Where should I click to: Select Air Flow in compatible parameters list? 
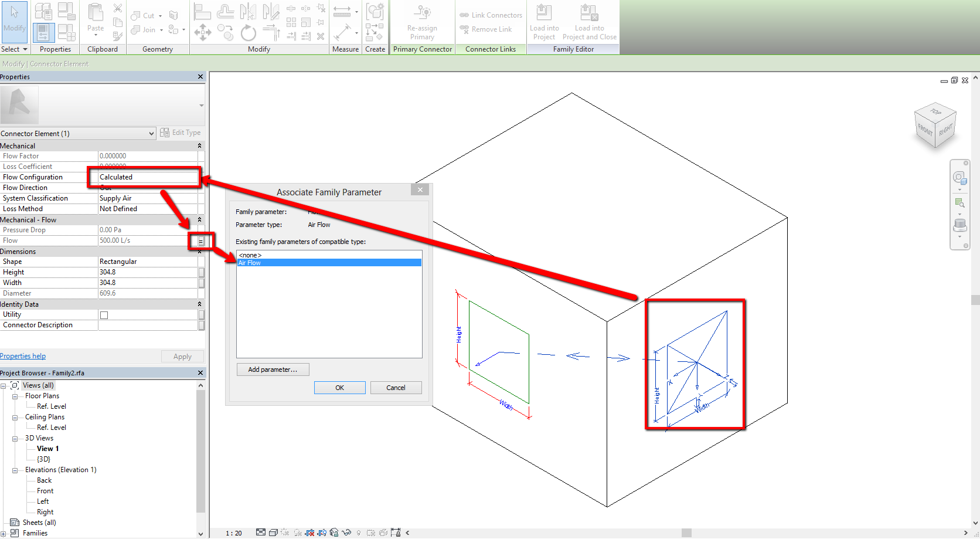(250, 262)
